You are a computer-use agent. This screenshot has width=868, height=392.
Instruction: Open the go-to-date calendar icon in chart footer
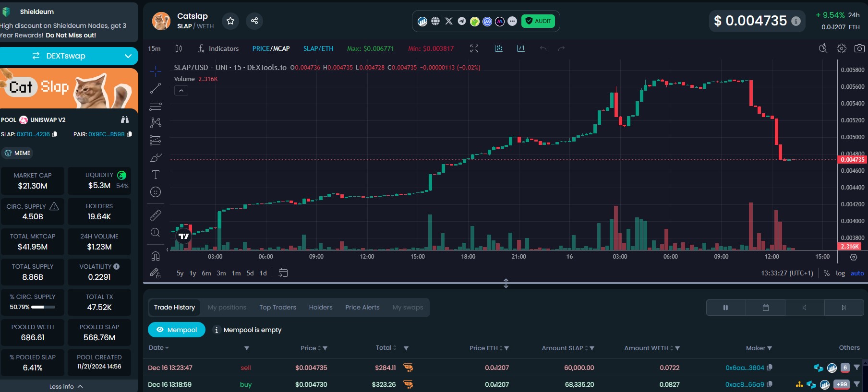[283, 273]
